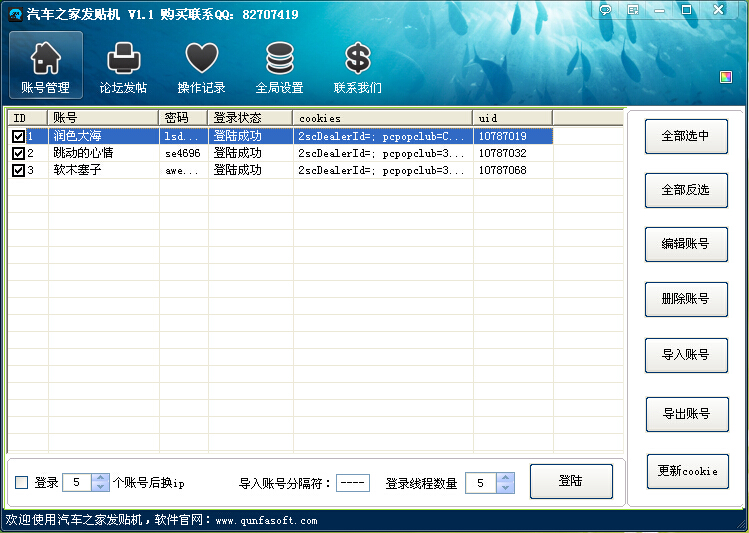749x533 pixels.
Task: Open the 联系我们 dollar icon
Action: (357, 66)
